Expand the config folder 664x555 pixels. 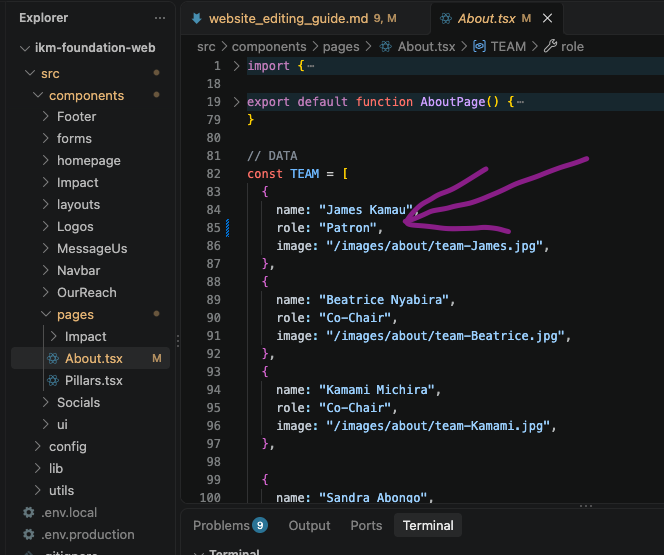(x=38, y=447)
